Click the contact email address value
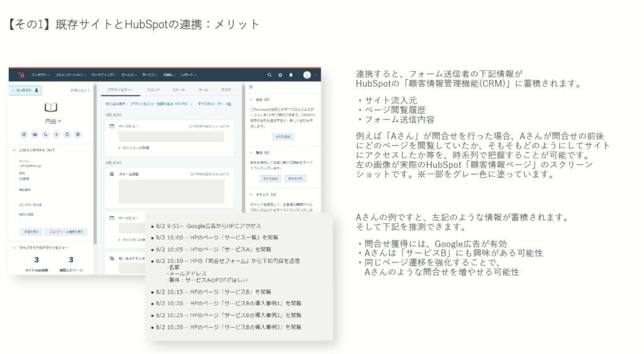This screenshot has height=354, width=644. [x=30, y=165]
